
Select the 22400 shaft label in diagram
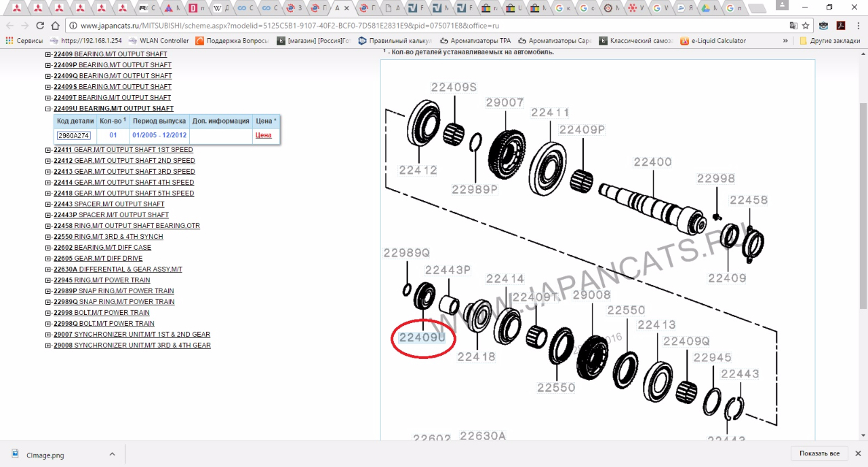click(x=652, y=162)
